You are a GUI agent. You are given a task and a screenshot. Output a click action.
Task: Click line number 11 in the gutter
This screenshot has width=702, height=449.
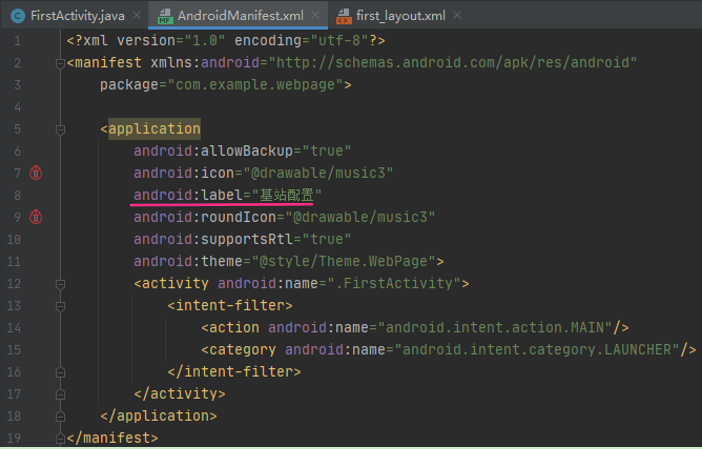14,261
